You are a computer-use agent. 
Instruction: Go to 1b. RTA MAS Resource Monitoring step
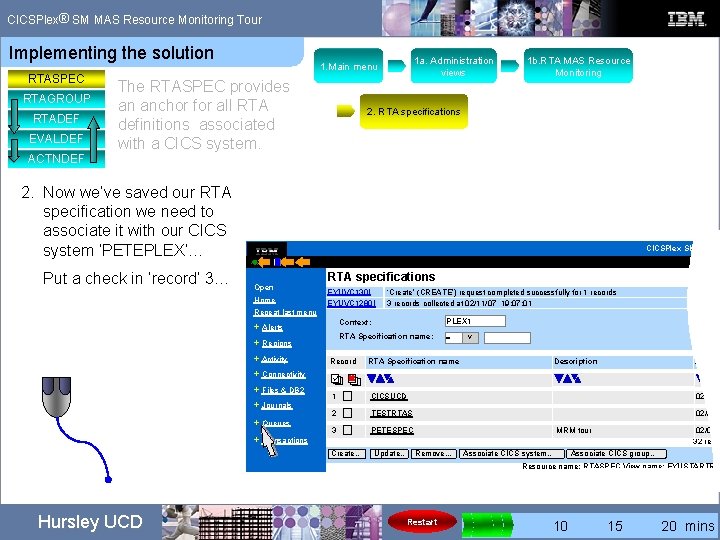(x=578, y=66)
